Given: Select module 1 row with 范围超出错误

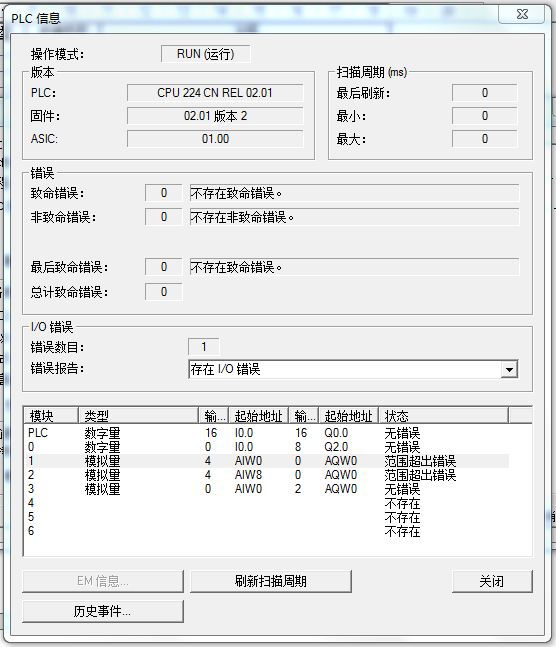Looking at the screenshot, I should pos(266,461).
